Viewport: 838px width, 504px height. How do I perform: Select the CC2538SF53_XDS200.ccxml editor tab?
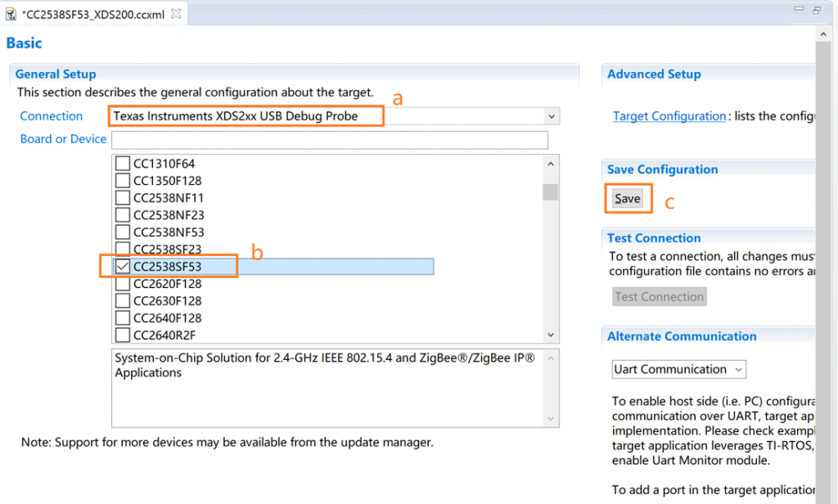93,14
